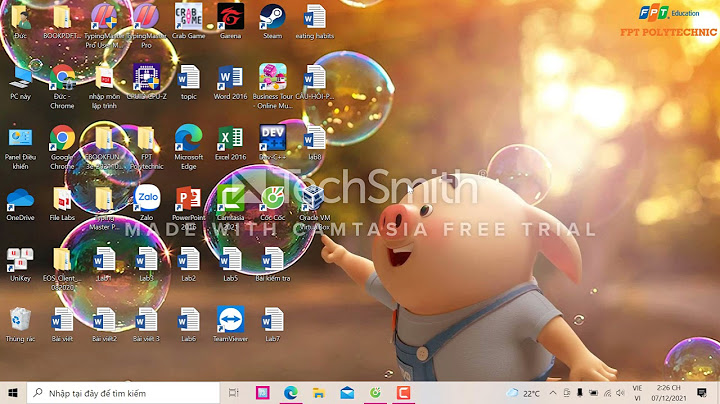Select the Bài viết 3 document
Viewport: 720px width, 404px height.
[x=146, y=324]
